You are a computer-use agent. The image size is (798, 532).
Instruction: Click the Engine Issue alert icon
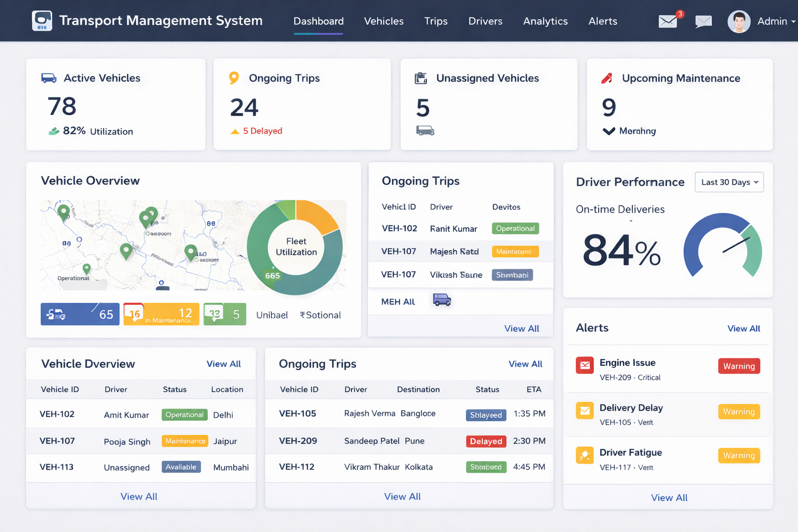pos(584,365)
